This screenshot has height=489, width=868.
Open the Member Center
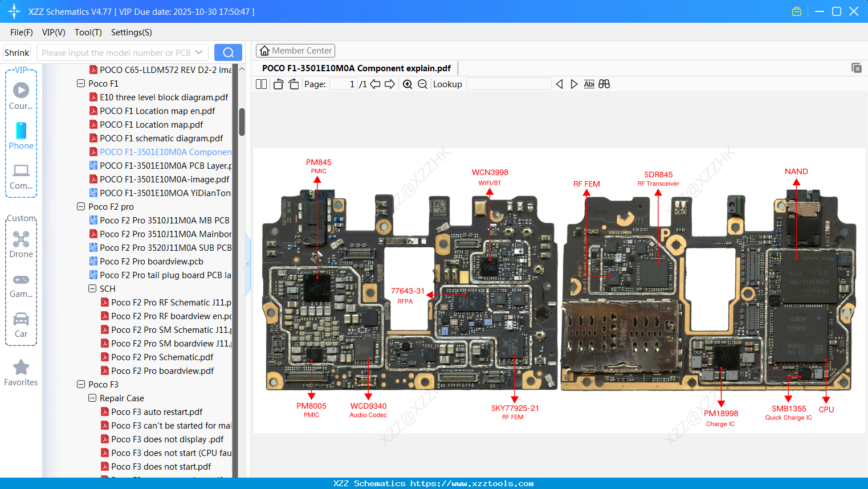(295, 50)
